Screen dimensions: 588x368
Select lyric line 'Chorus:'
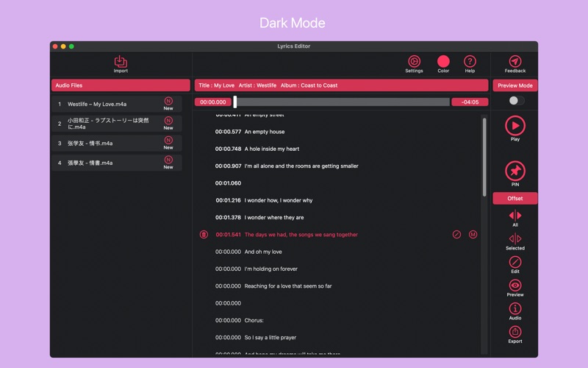pos(254,320)
